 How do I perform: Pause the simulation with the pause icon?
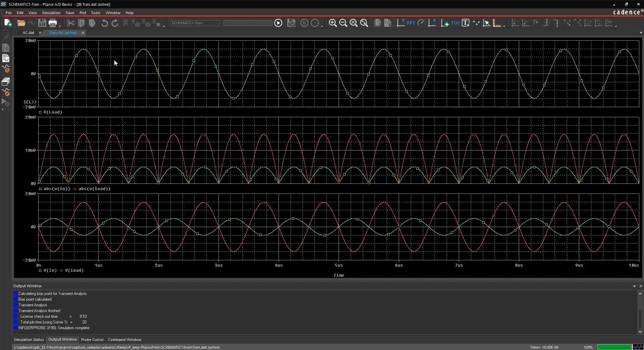[x=304, y=23]
